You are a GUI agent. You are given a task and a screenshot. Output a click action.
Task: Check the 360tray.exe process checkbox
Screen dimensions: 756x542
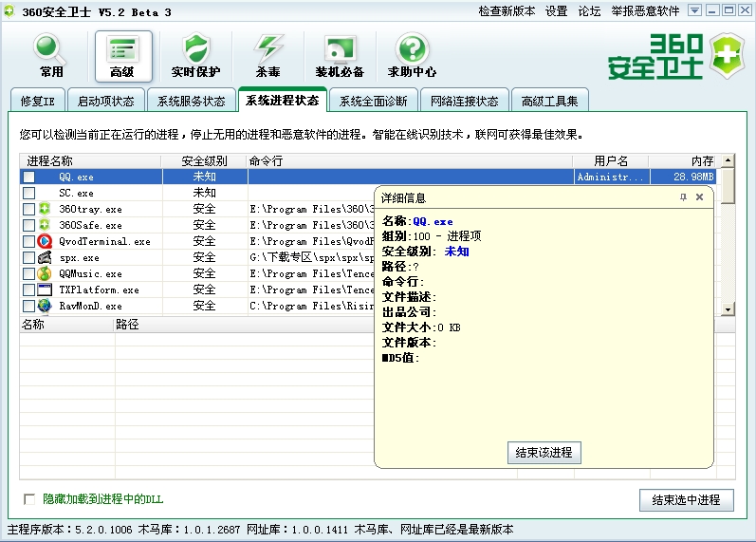coord(28,209)
